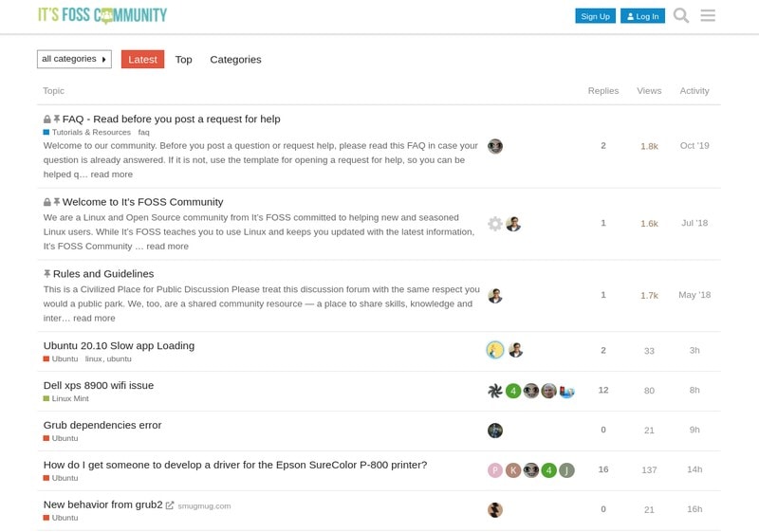Switch to the Top tab

click(x=183, y=60)
